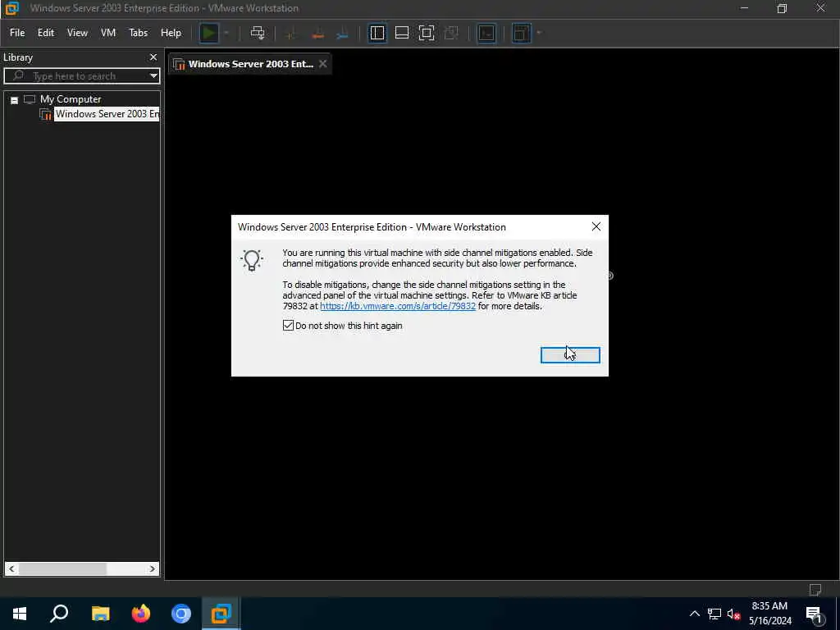Click the taskbar Search magnifier icon
The width and height of the screenshot is (840, 630).
coord(59,614)
